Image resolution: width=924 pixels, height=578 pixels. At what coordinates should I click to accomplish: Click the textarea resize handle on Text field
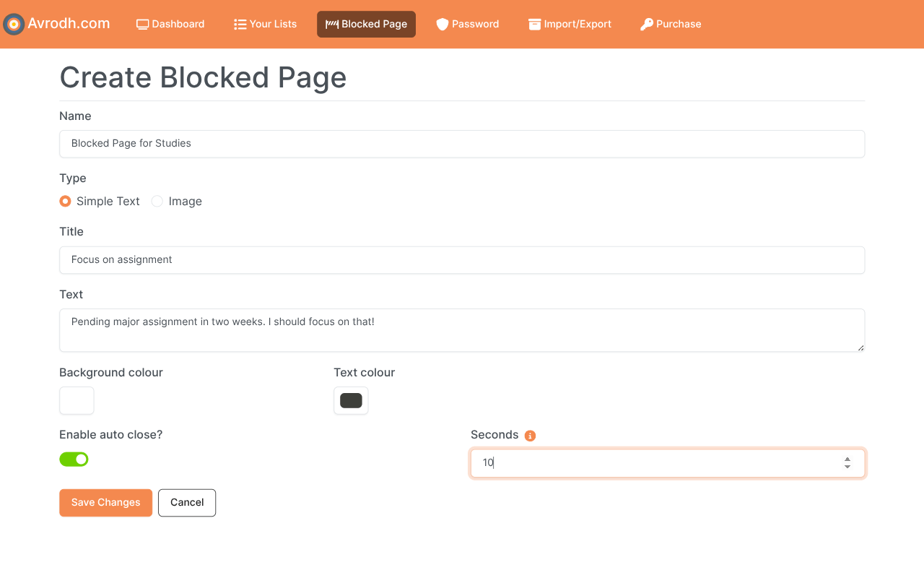point(861,349)
